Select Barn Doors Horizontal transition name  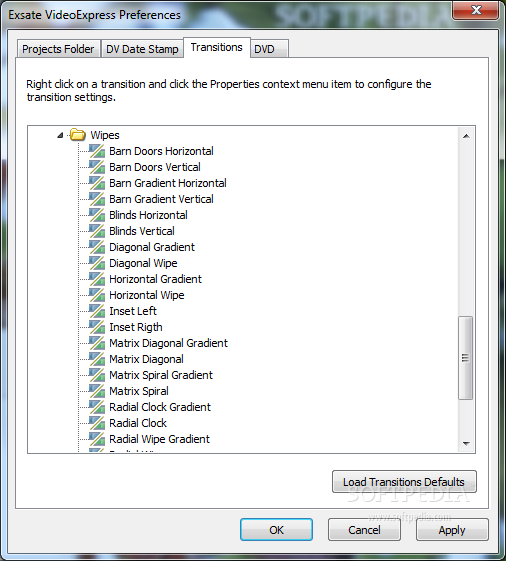point(161,151)
